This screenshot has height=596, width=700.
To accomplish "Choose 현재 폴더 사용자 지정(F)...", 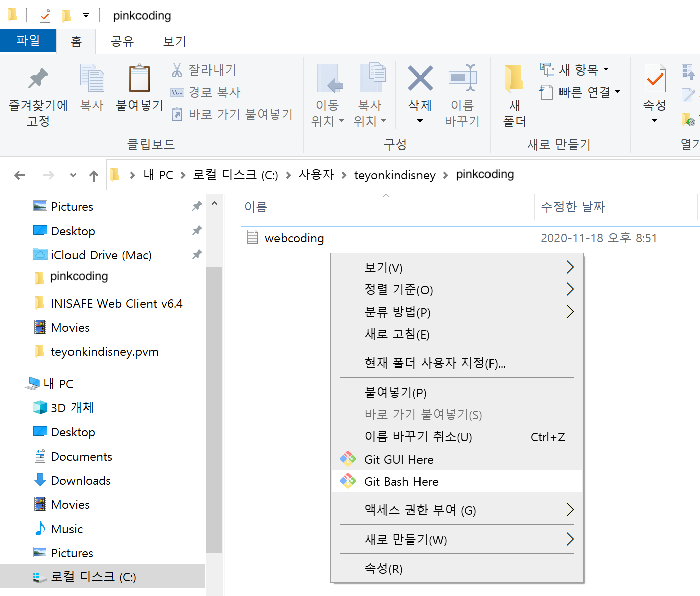I will coord(457,363).
